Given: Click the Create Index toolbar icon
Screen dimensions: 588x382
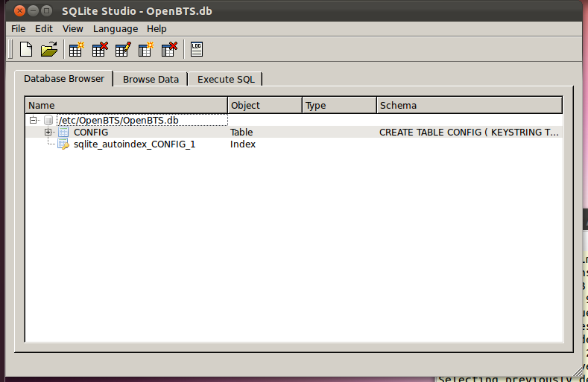Looking at the screenshot, I should 146,50.
